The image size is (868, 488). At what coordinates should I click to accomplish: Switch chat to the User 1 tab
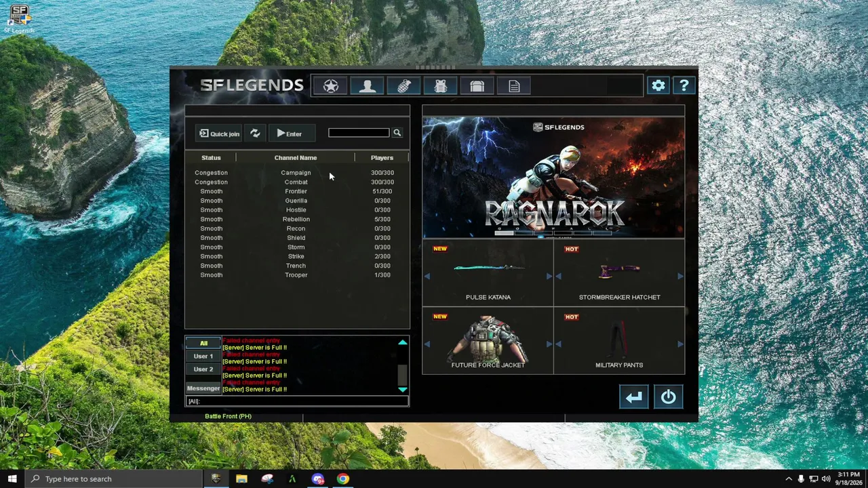(203, 356)
